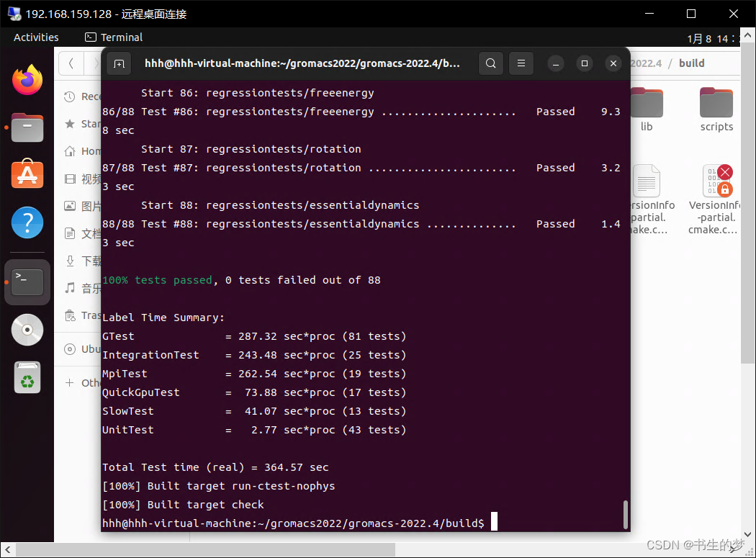Click the 2022.4 breadcrumb in Files
The image size is (756, 558).
click(x=647, y=63)
